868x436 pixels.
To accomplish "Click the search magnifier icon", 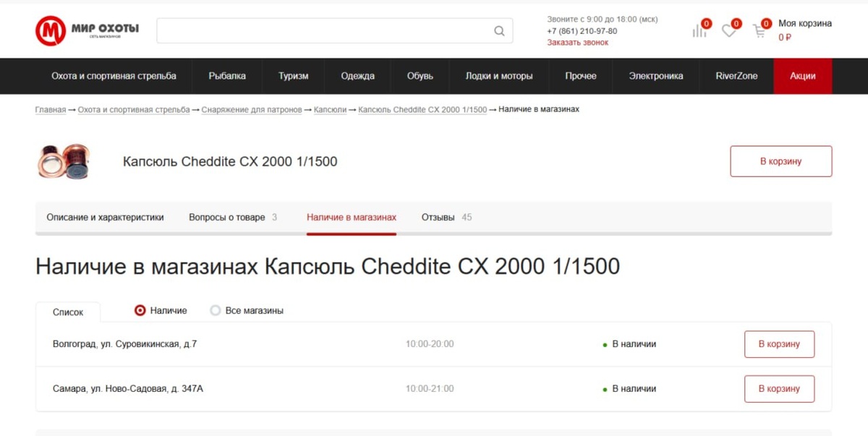I will (x=499, y=31).
